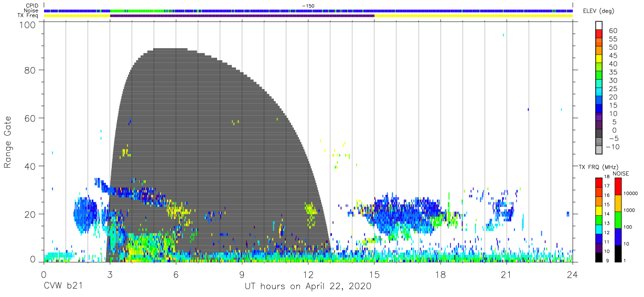Click the ELEV tick label -5

(613, 138)
